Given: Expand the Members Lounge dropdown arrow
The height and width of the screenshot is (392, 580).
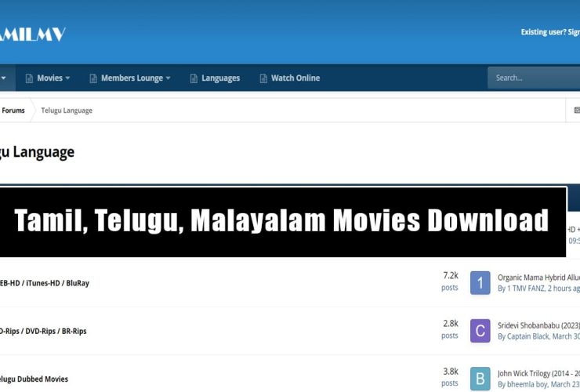Looking at the screenshot, I should pyautogui.click(x=168, y=78).
